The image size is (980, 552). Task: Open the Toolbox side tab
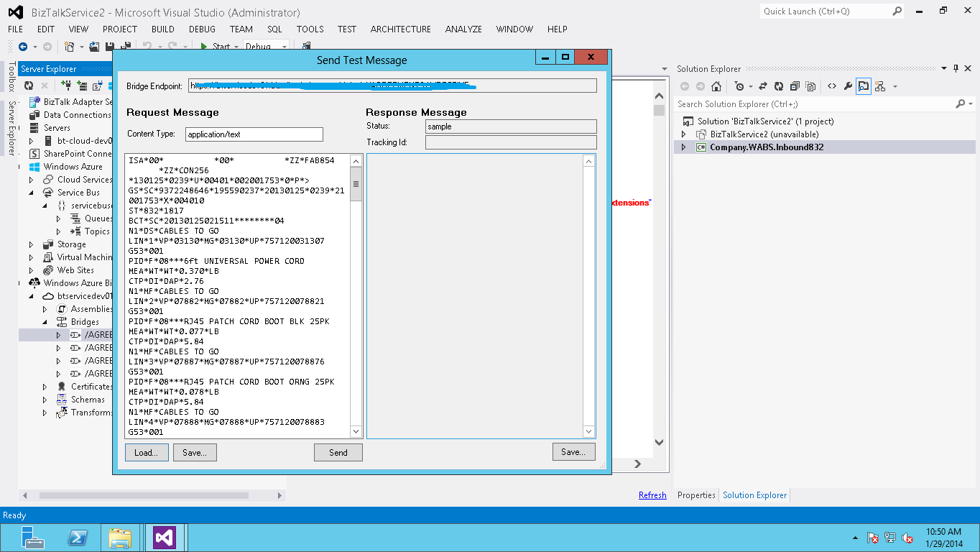click(x=11, y=77)
